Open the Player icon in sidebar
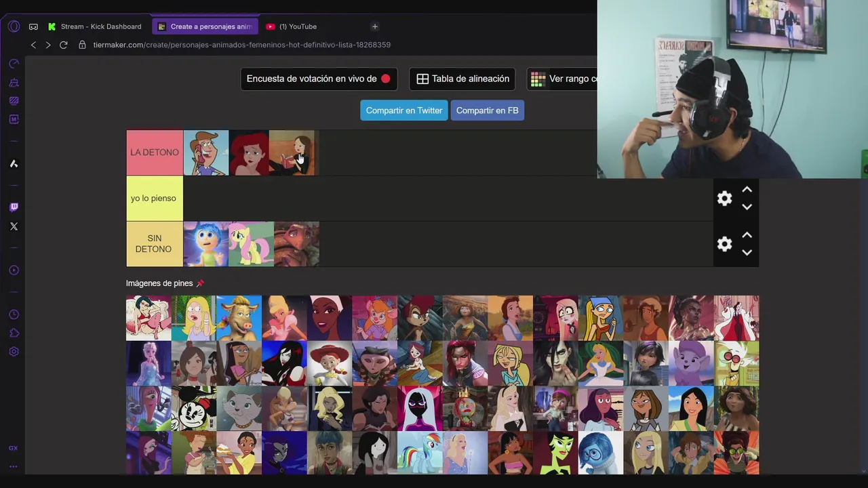The height and width of the screenshot is (488, 868). [14, 270]
